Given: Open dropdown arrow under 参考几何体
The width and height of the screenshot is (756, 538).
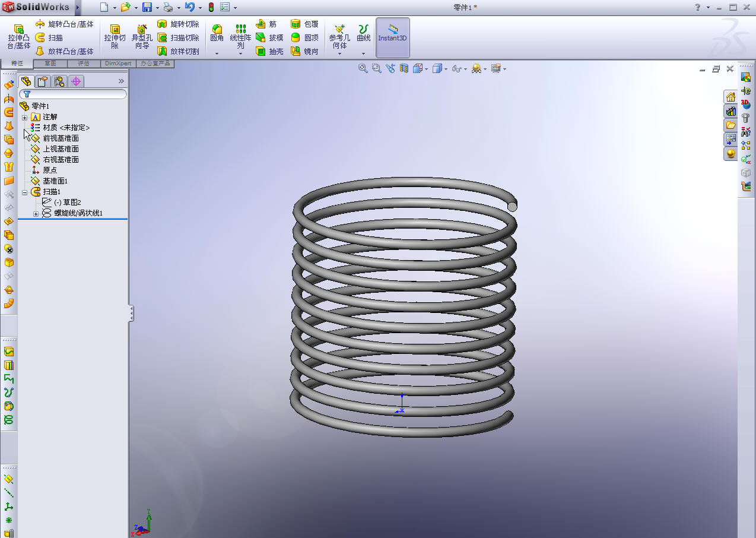Looking at the screenshot, I should [340, 53].
